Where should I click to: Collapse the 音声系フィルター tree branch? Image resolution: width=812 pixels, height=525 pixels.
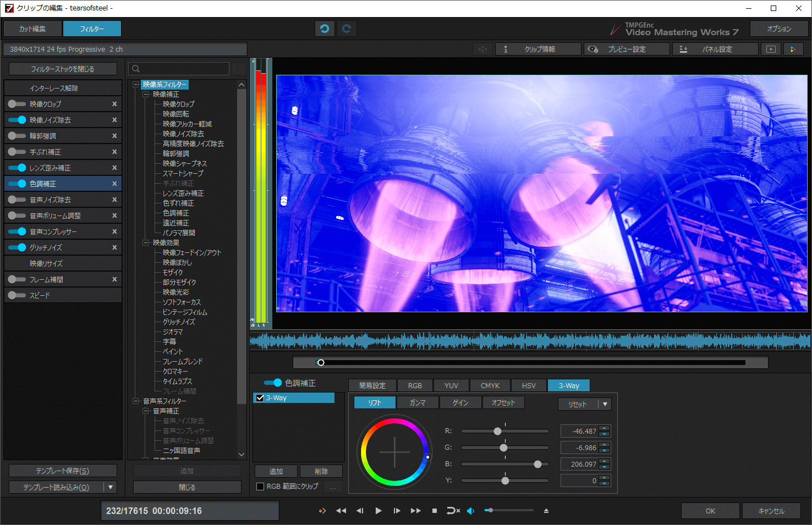(x=136, y=401)
